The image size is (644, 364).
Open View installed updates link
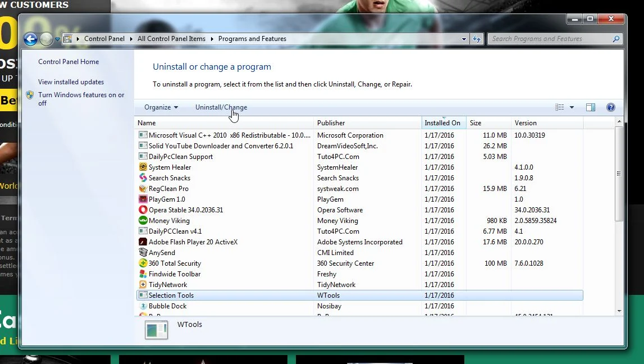tap(71, 82)
